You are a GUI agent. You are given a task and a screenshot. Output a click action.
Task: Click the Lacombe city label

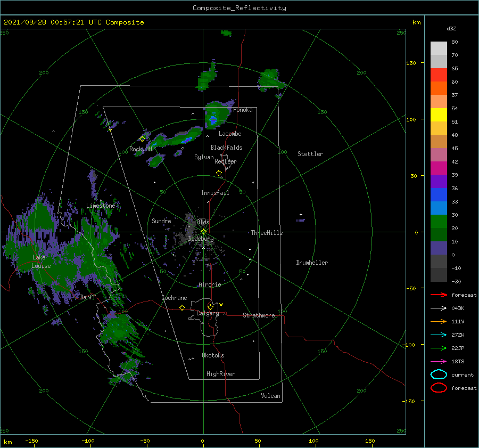(x=230, y=134)
